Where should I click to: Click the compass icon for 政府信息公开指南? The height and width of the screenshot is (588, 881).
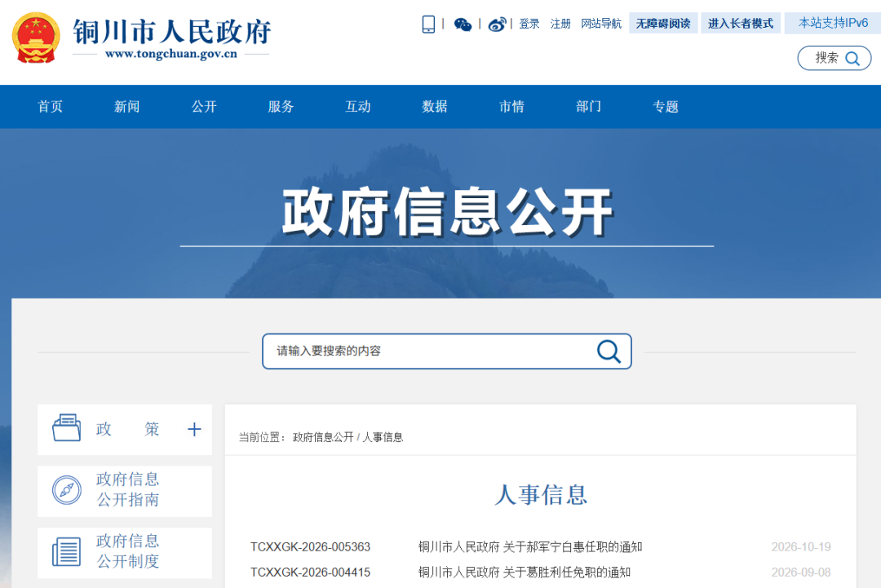[x=66, y=489]
